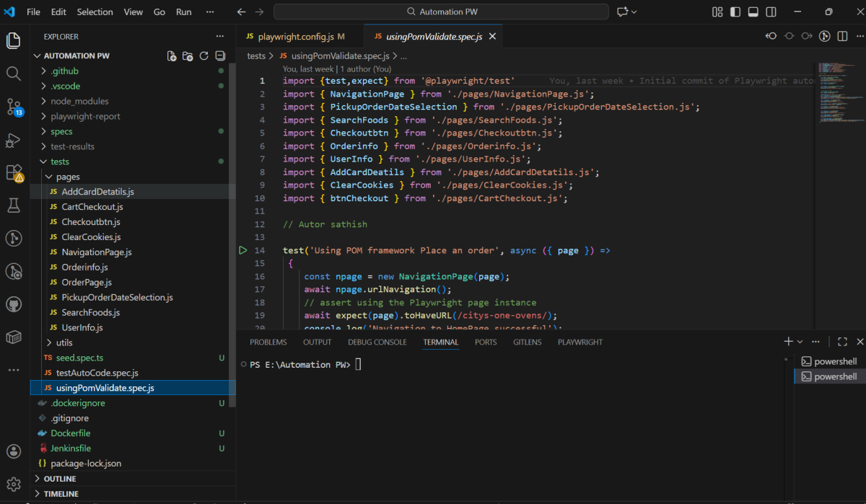This screenshot has width=866, height=504.
Task: Switch to the PROBLEMS panel tab
Action: [x=268, y=342]
